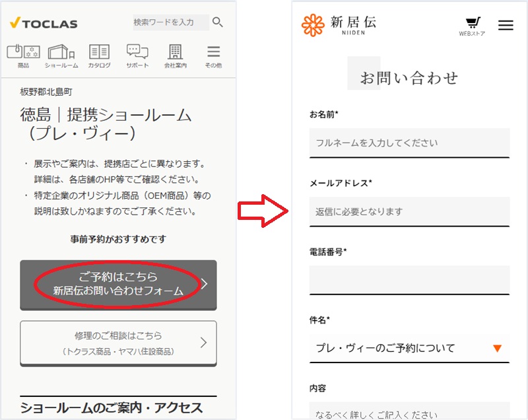Click the 板野郡北島町 location text
Viewport: 528px width, 420px height.
tap(46, 92)
